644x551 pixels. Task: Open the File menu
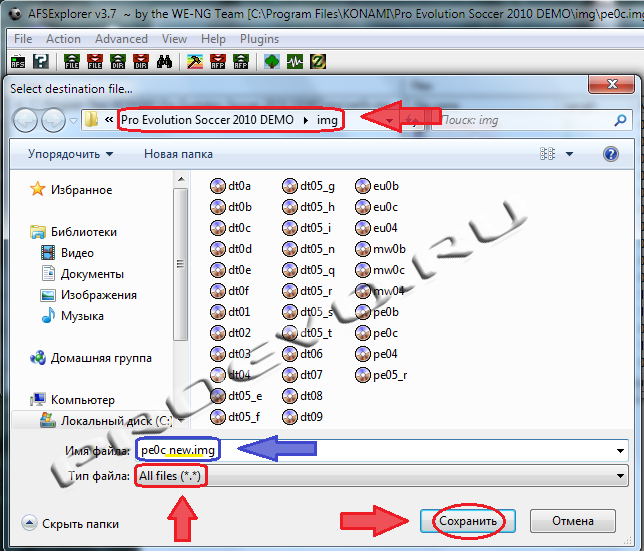pyautogui.click(x=23, y=39)
